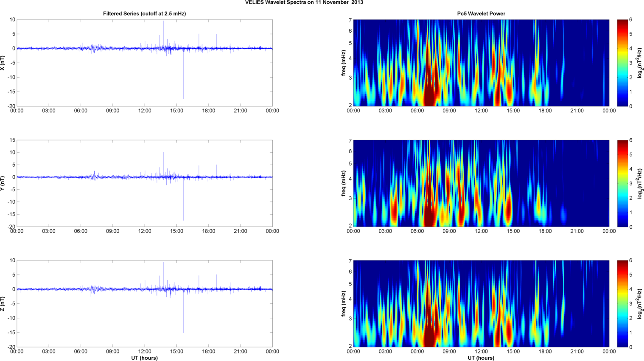Click the '21:00' tick under the Z series plot
Image resolution: width=644 pixels, height=361 pixels.
241,351
